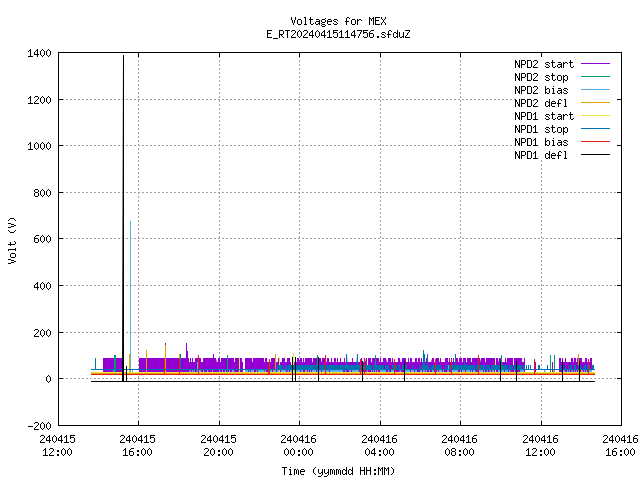Click the orange NPD2 defl legend line
The image size is (640, 480).
click(x=596, y=102)
